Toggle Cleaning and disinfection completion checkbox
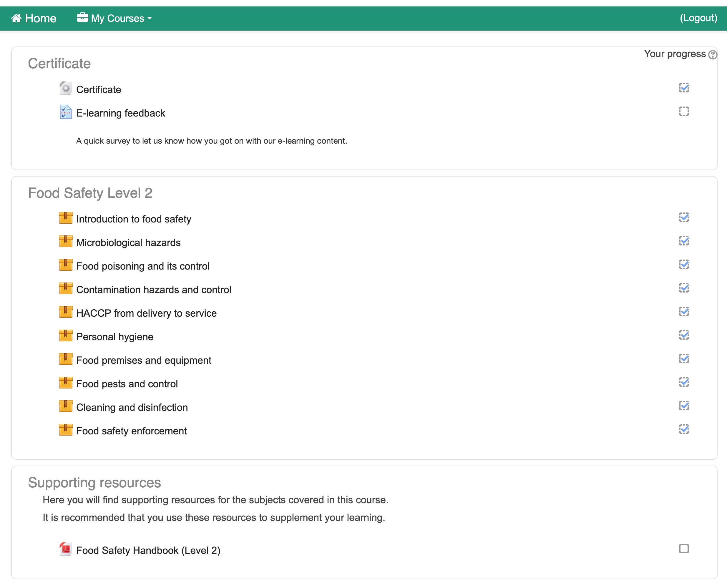Viewport: 727px width, 588px height. [684, 406]
